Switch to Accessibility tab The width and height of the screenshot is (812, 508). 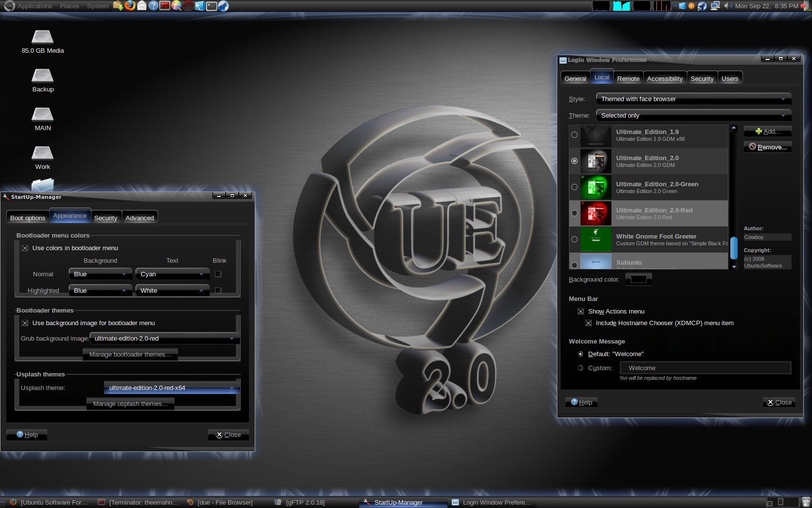pyautogui.click(x=665, y=78)
